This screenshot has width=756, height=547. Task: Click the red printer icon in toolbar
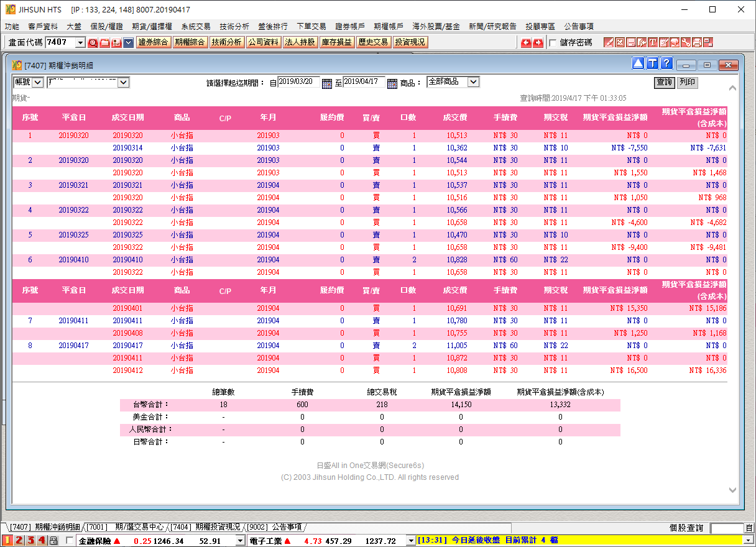pos(697,42)
